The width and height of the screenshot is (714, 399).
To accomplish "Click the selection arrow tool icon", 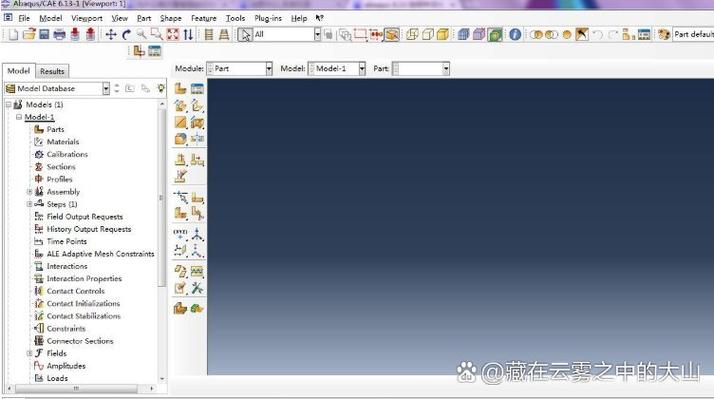I will (245, 35).
